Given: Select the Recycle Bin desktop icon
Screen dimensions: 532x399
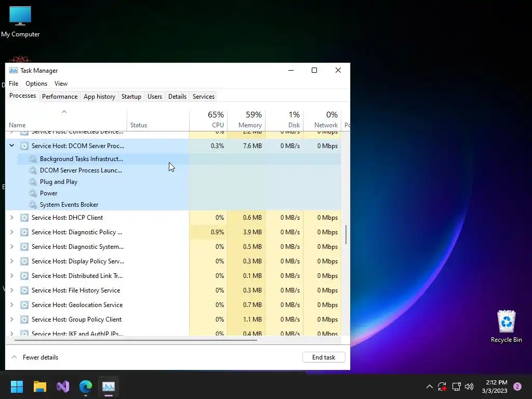Looking at the screenshot, I should coord(506,326).
